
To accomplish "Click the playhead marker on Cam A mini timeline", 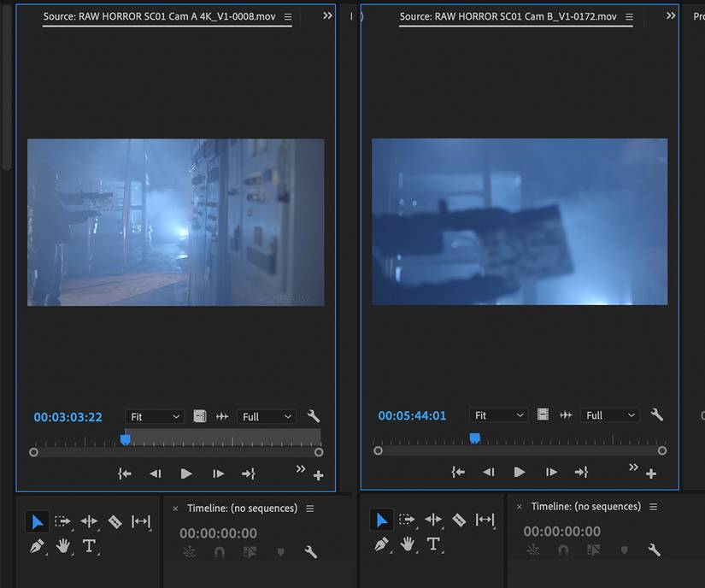I will point(126,438).
